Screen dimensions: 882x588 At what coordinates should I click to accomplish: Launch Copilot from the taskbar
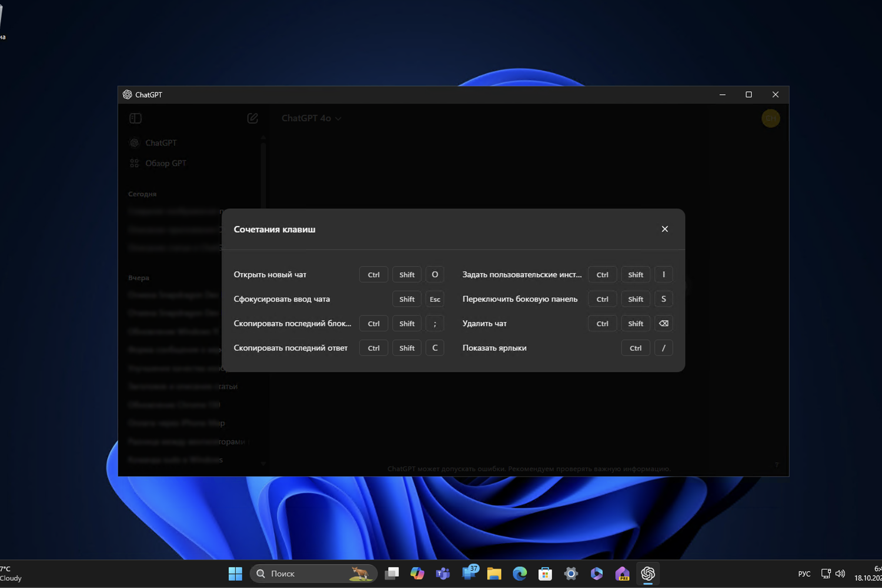(417, 573)
